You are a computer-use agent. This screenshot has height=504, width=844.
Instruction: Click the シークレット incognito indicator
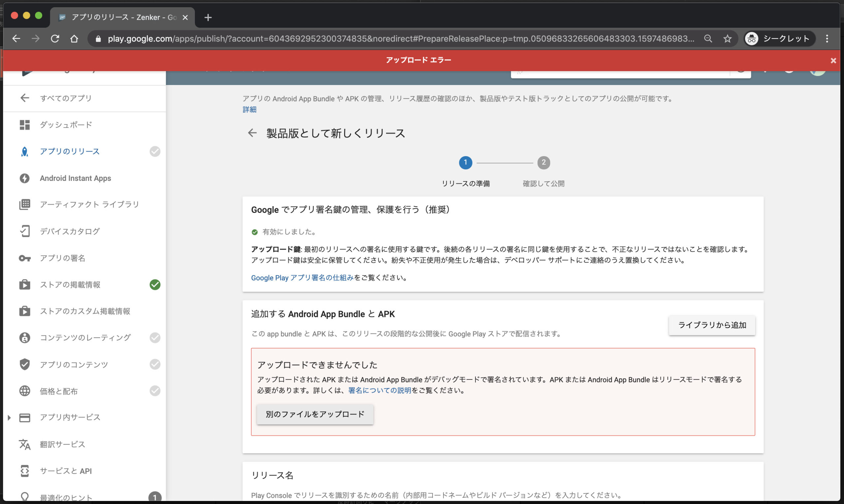tap(779, 39)
